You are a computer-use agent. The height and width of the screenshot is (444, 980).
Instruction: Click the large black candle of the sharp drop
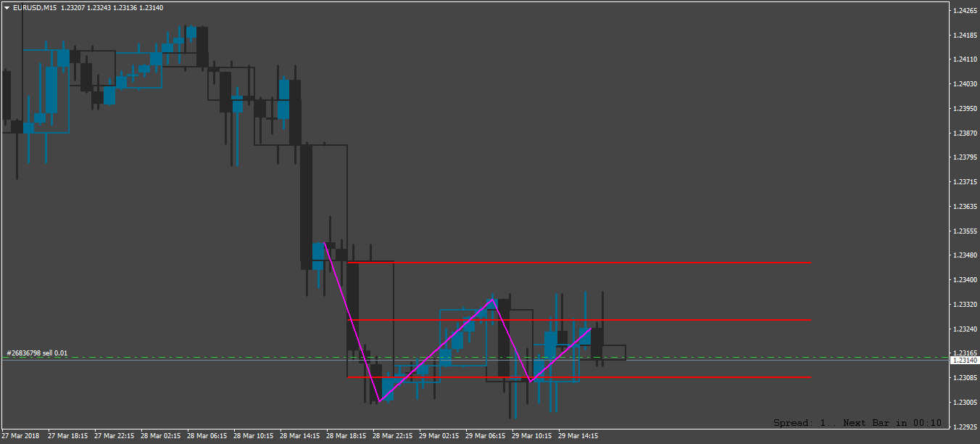[307, 207]
